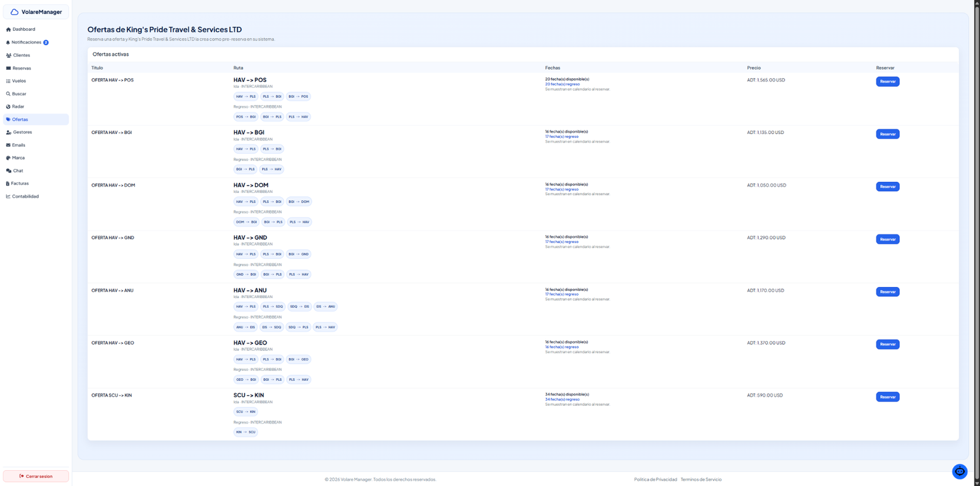The height and width of the screenshot is (486, 980).
Task: Open the floating chat support bubble
Action: (960, 471)
